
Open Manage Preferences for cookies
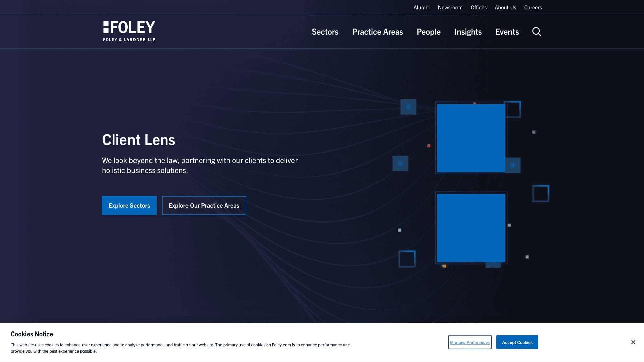(470, 342)
